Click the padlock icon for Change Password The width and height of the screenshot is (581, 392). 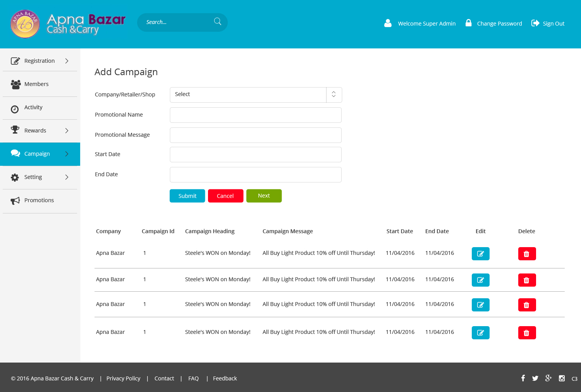tap(468, 23)
